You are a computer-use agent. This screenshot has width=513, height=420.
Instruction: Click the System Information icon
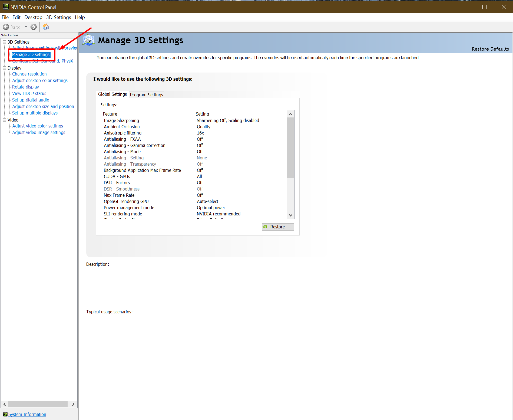[5, 414]
